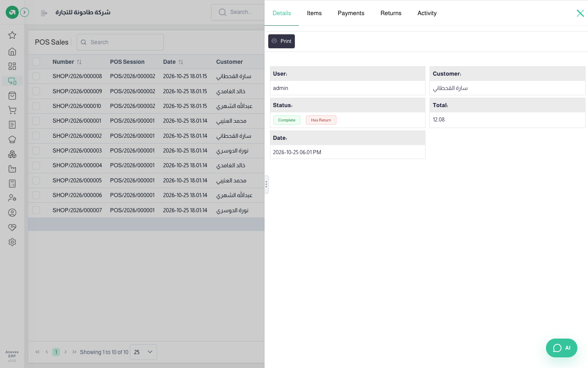Screen dimensions: 588x368
Task: Open the stacked boxes inventory icon
Action: pos(12,154)
